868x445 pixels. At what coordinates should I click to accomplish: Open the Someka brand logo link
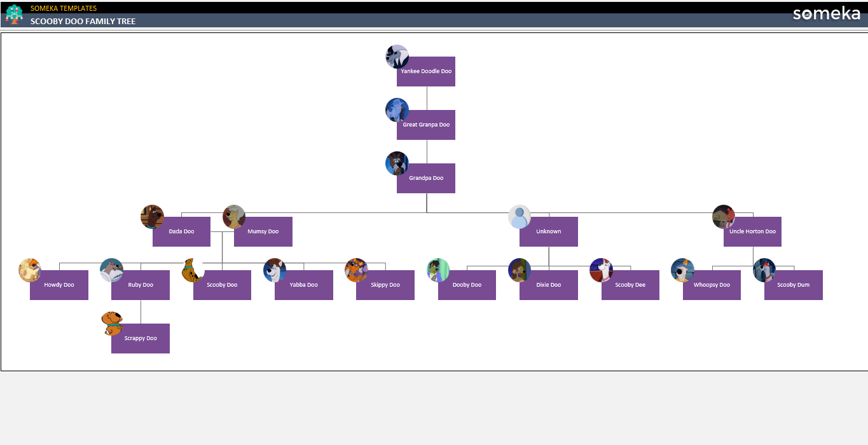[x=827, y=13]
